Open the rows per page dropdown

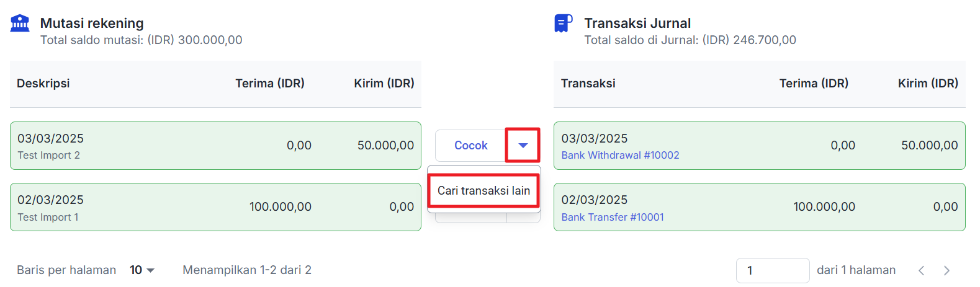(x=142, y=270)
